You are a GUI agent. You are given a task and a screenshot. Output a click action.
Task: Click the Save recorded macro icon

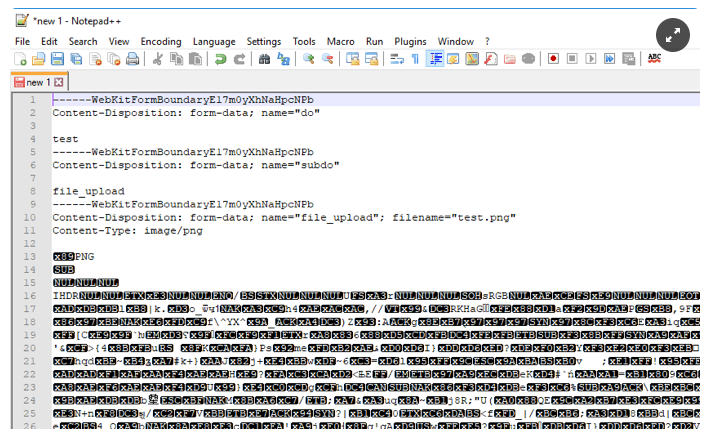(x=628, y=59)
